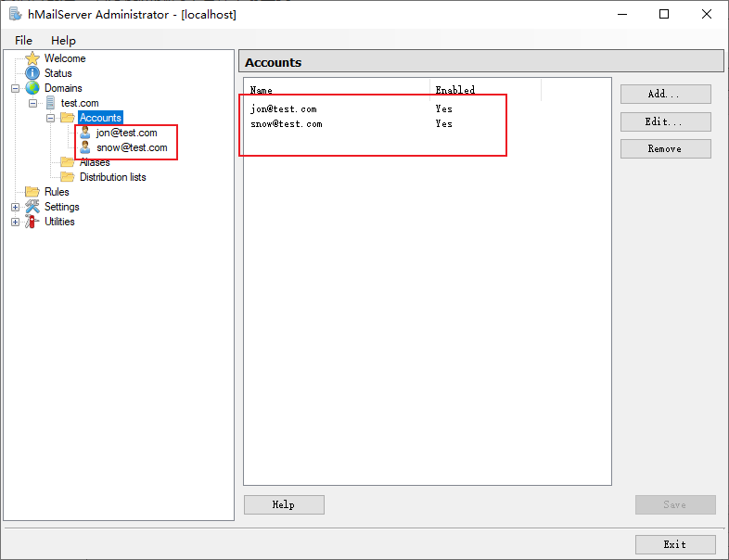
Task: Click the Settings tools icon
Action: (32, 207)
